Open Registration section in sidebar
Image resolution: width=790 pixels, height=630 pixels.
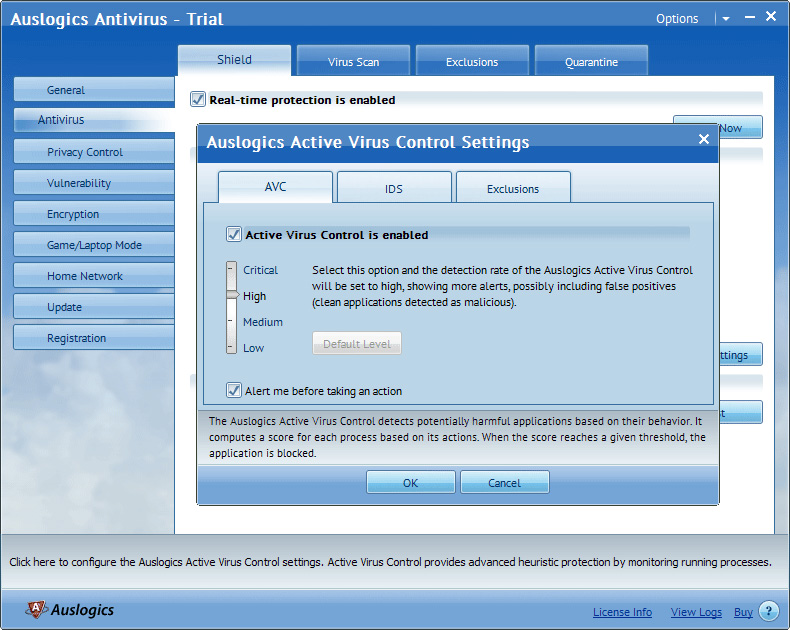tap(94, 338)
